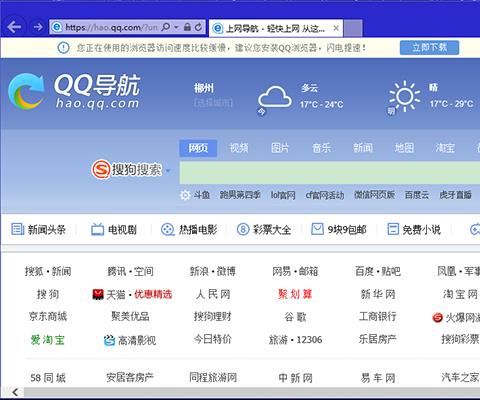
Task: Click the 微信网页版 hot search link
Action: pos(375,195)
